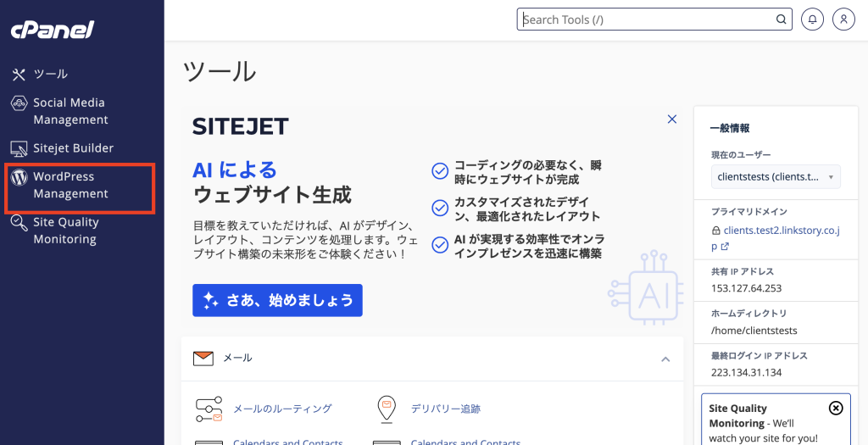Image resolution: width=868 pixels, height=445 pixels.
Task: Click the WordPress Management sidebar icon
Action: point(19,178)
